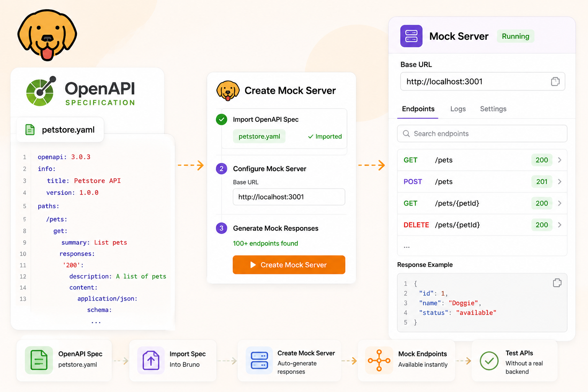
Task: Click the green check on Import OpenAPI Spec
Action: tap(221, 119)
